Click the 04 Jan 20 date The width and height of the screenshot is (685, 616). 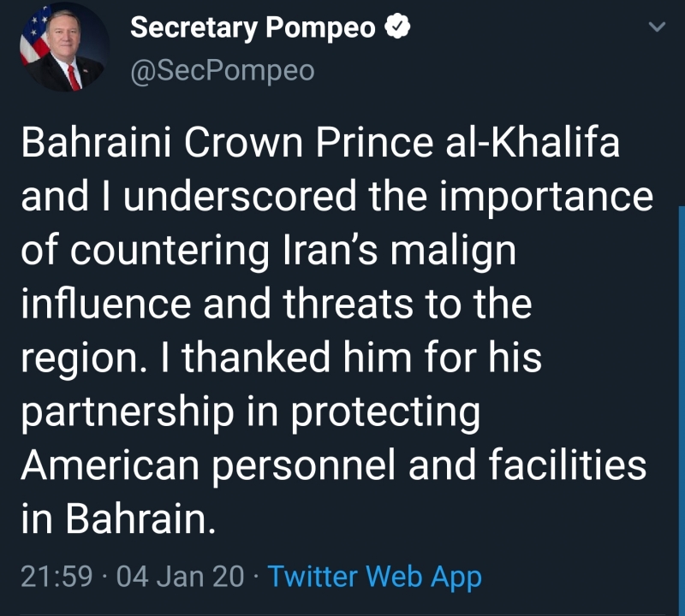(180, 577)
